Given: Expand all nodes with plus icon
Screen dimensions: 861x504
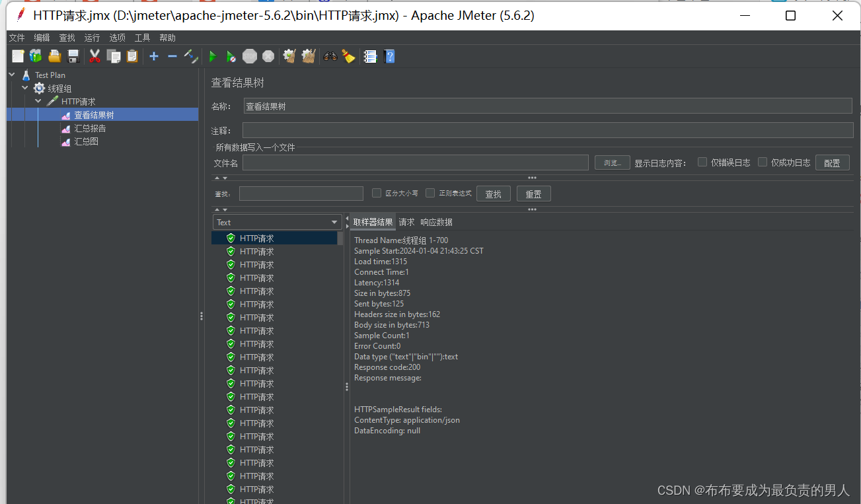Looking at the screenshot, I should (x=154, y=56).
